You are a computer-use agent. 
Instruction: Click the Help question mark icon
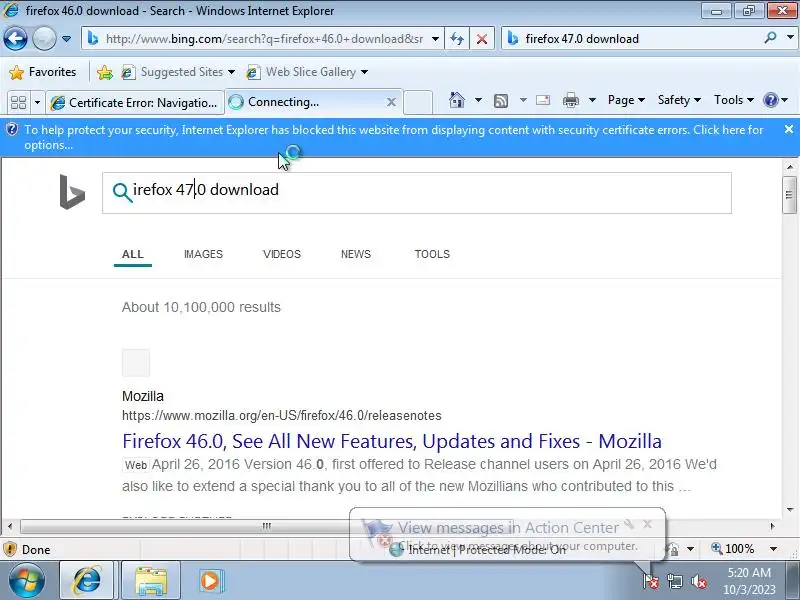click(x=770, y=100)
